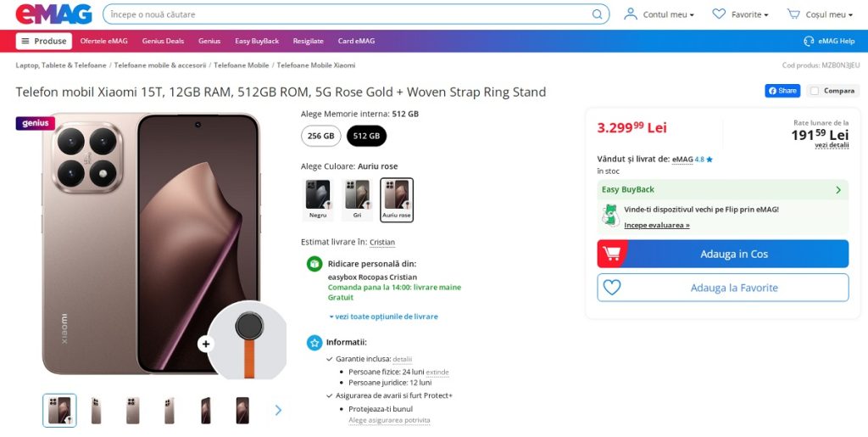Select the 256 GB memory option
This screenshot has height=437, width=868.
[321, 136]
